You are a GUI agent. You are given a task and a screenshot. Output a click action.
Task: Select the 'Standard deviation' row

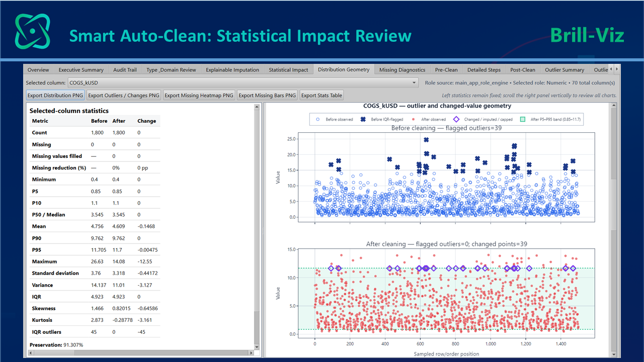pyautogui.click(x=95, y=274)
